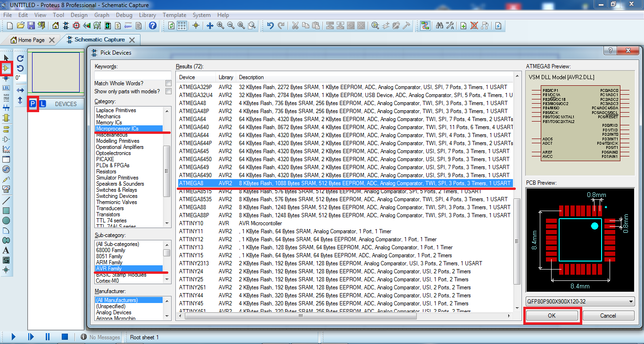Click the Zoom In magnifier icon
Viewport: 644px width, 344px height.
coord(221,25)
